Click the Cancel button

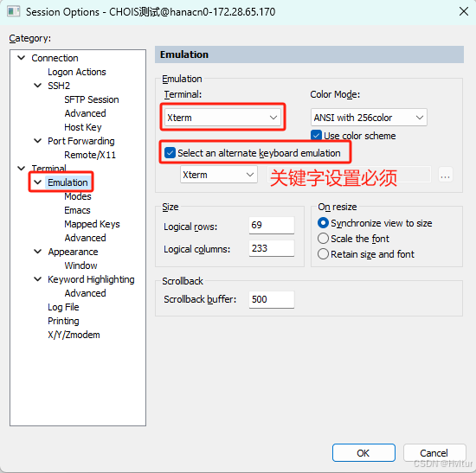point(434,453)
